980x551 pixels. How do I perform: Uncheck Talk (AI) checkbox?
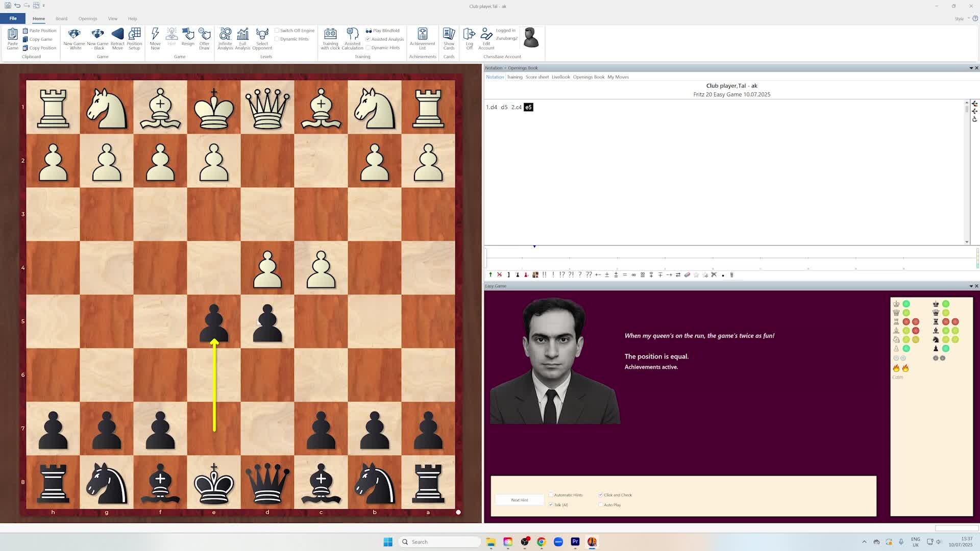551,505
